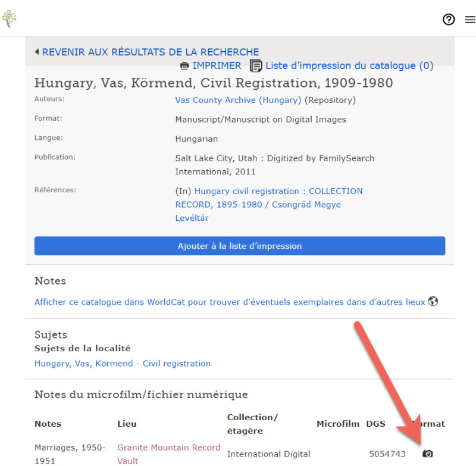Image resolution: width=476 pixels, height=466 pixels.
Task: Open the help question mark icon
Action: click(449, 20)
